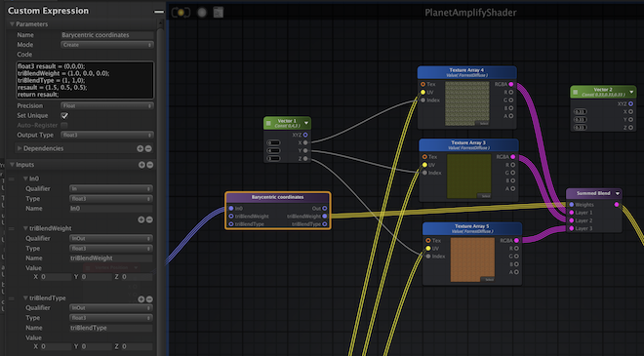Grab the reorder handle beside triBlendType
This screenshot has height=356, width=644.
[x=12, y=298]
